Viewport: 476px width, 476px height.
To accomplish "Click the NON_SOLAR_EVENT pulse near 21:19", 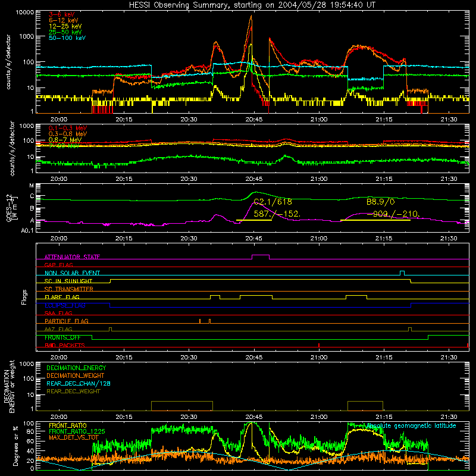I will point(402,273).
